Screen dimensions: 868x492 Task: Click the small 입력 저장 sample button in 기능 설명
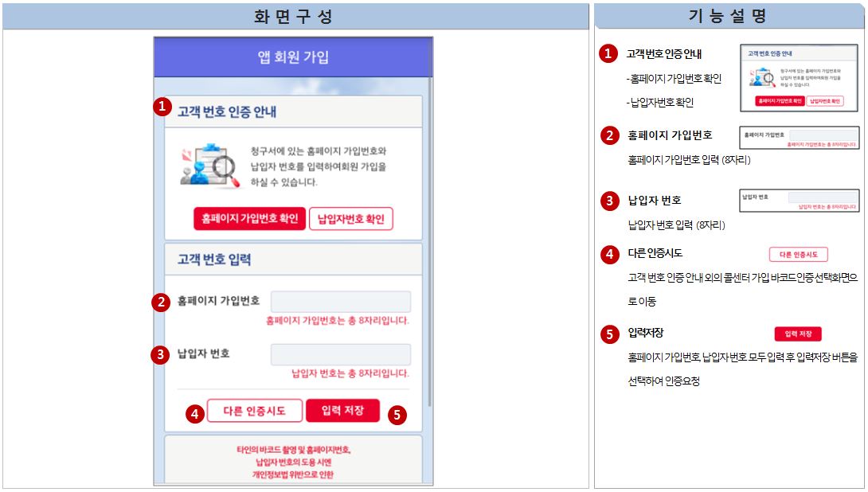click(x=797, y=334)
